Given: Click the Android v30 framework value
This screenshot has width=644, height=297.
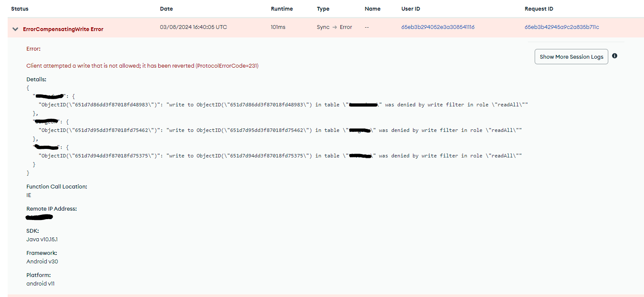Looking at the screenshot, I should pos(42,262).
